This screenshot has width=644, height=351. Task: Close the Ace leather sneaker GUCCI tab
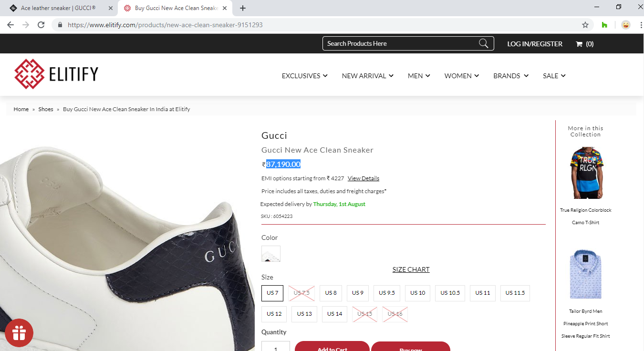[x=110, y=8]
